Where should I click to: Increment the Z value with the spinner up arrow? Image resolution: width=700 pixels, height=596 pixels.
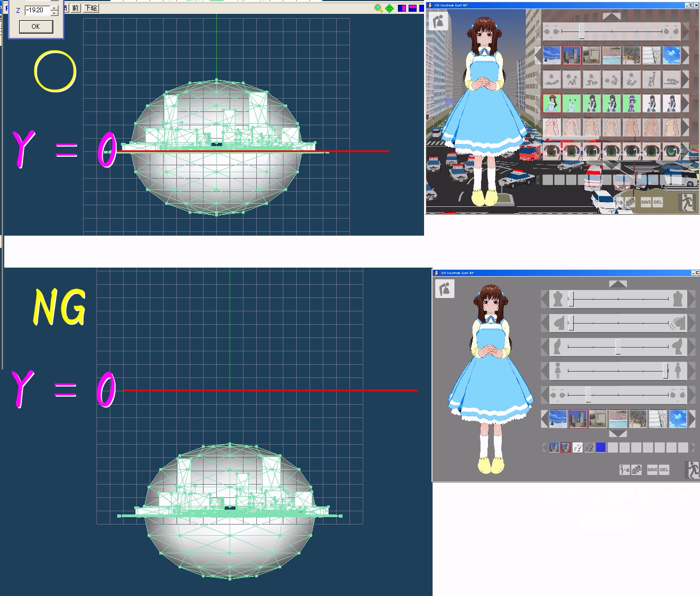[x=54, y=7]
